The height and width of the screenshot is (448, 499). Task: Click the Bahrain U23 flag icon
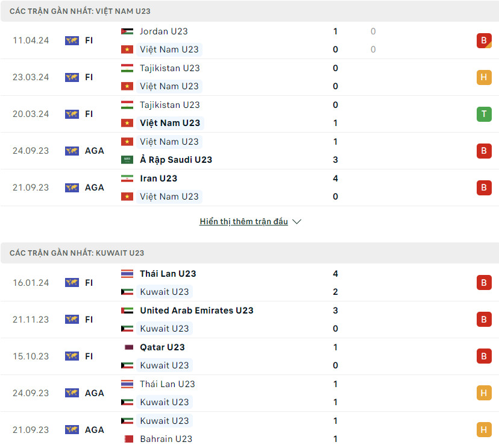coord(128,438)
